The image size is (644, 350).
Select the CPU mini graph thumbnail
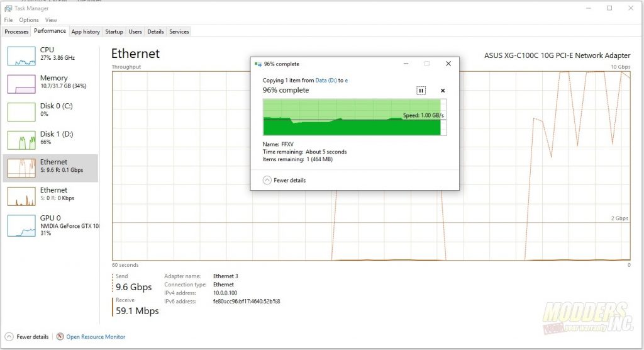pyautogui.click(x=21, y=56)
